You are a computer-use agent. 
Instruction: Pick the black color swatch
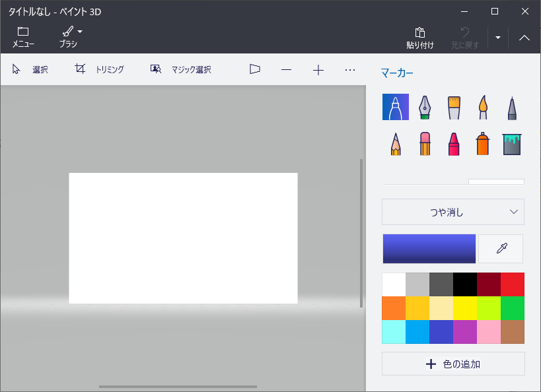465,284
